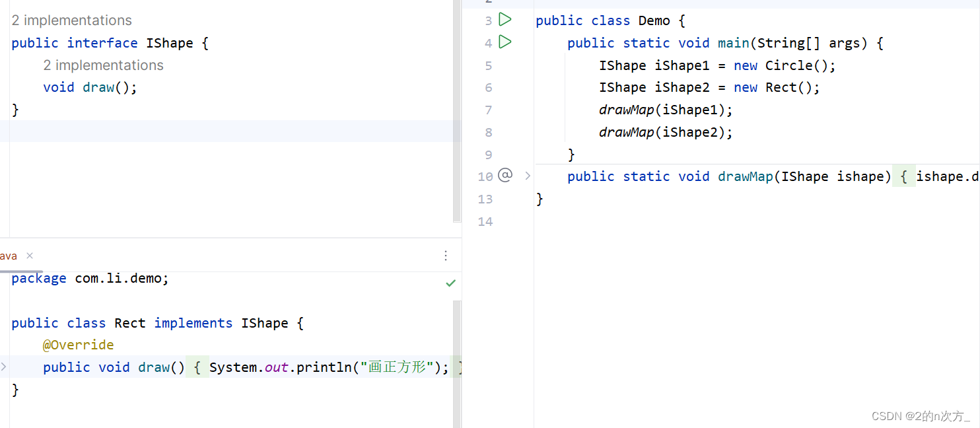Open the editor tab options menu (three dots)
This screenshot has width=980, height=428.
tap(446, 256)
